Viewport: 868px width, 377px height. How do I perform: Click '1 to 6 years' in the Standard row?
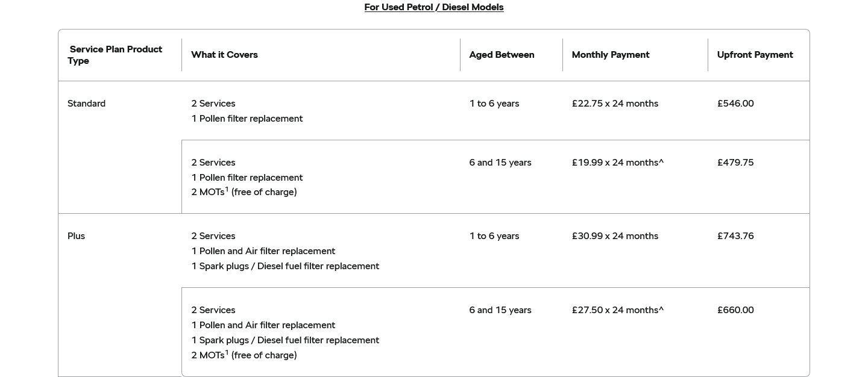(x=494, y=104)
